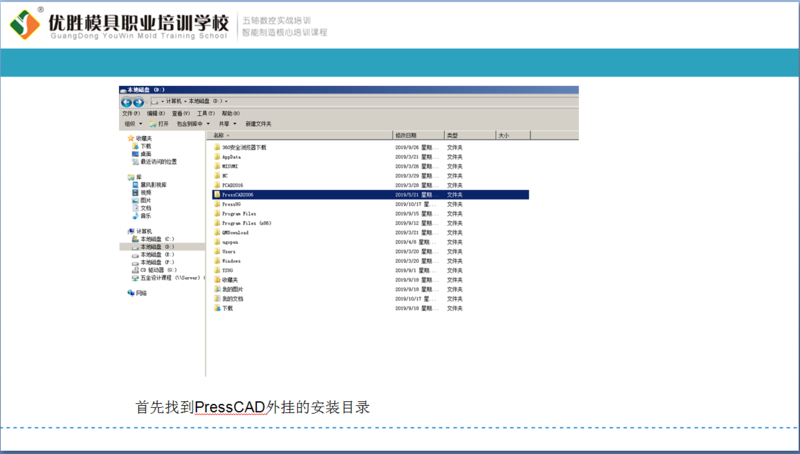Open 最近访问的位置 in sidebar

pos(155,162)
